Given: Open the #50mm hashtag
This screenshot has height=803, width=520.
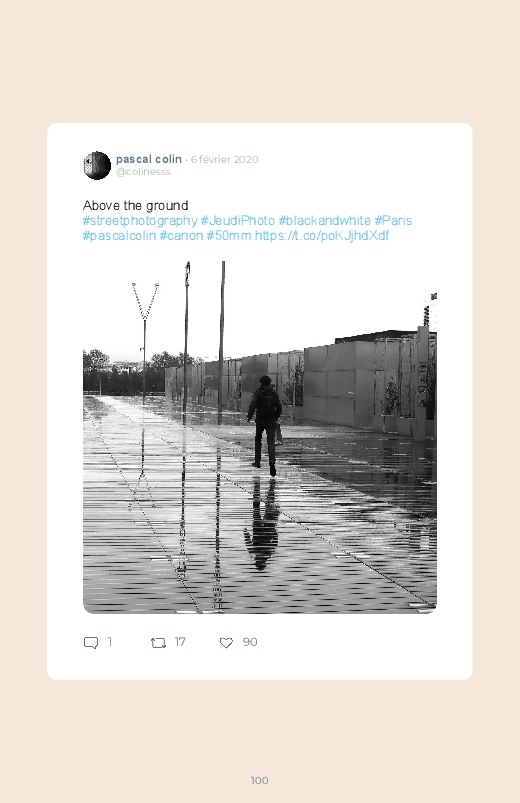Looking at the screenshot, I should (x=228, y=236).
